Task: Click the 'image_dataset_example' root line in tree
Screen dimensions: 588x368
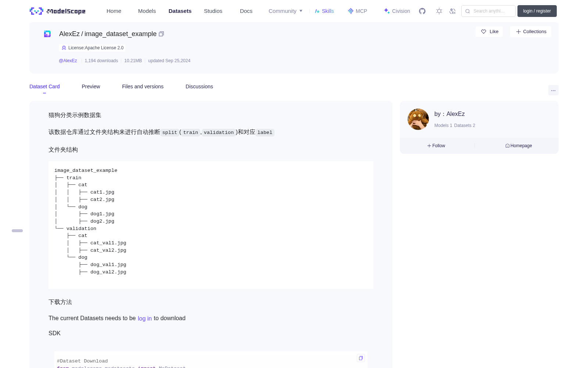Action: point(86,170)
